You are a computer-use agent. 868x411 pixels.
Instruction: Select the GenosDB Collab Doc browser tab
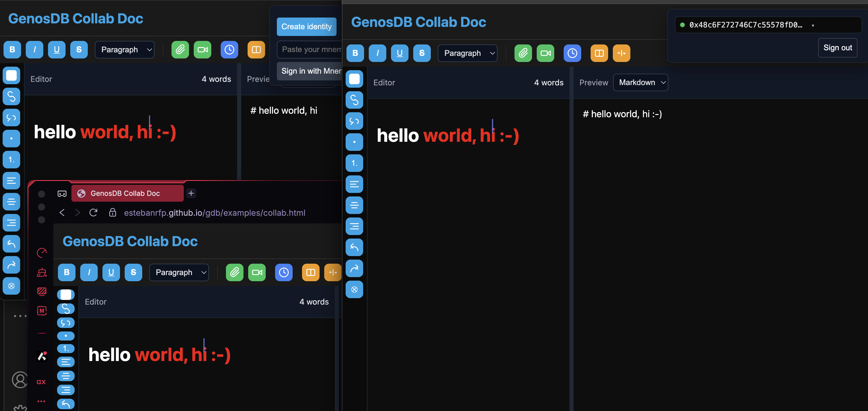[x=127, y=193]
